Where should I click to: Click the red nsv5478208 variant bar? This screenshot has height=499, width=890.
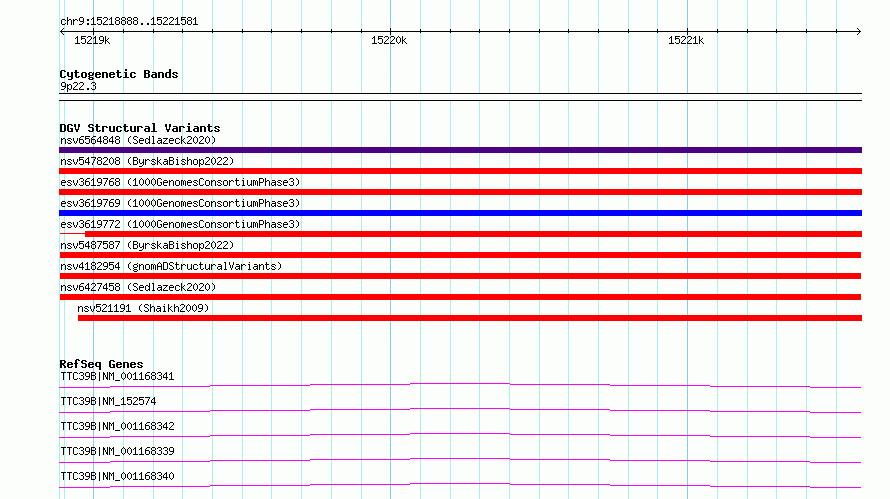[x=460, y=171]
